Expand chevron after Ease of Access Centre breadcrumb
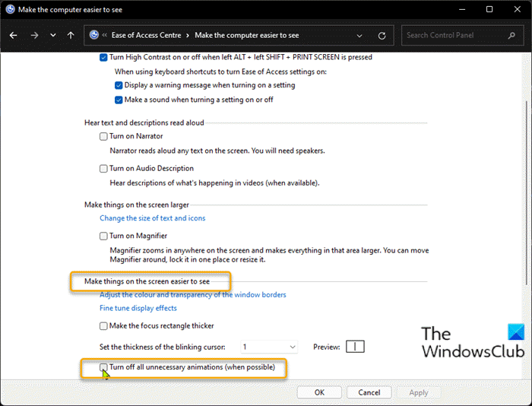Viewport: 532px width, 406px height. tap(188, 35)
